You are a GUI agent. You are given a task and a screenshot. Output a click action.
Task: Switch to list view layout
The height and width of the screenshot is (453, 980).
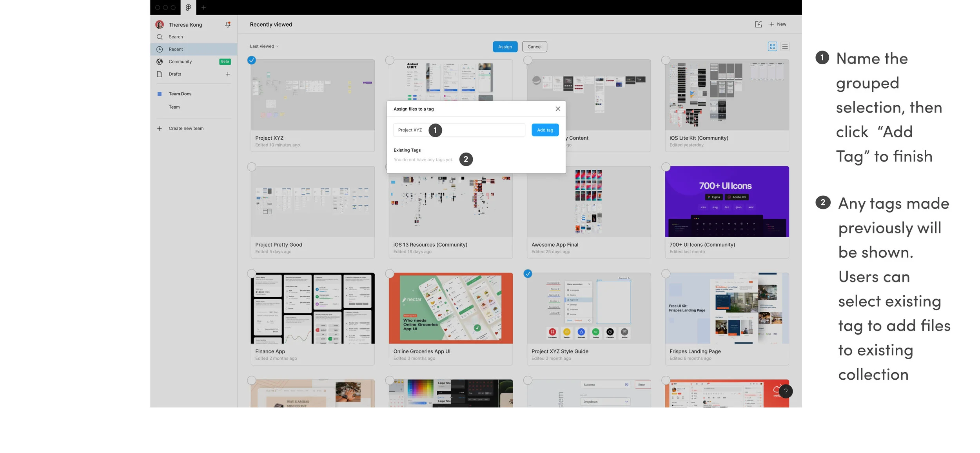tap(785, 46)
